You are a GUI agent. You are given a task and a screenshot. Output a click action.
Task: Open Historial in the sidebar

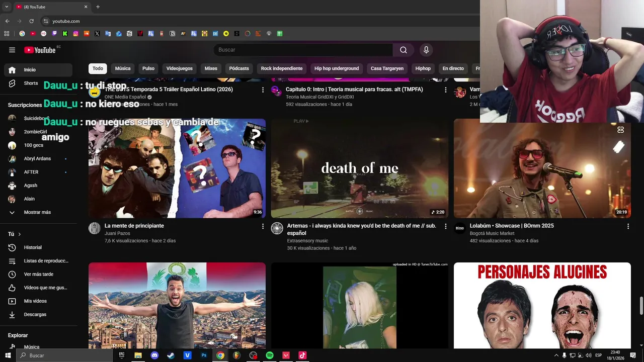click(x=38, y=247)
